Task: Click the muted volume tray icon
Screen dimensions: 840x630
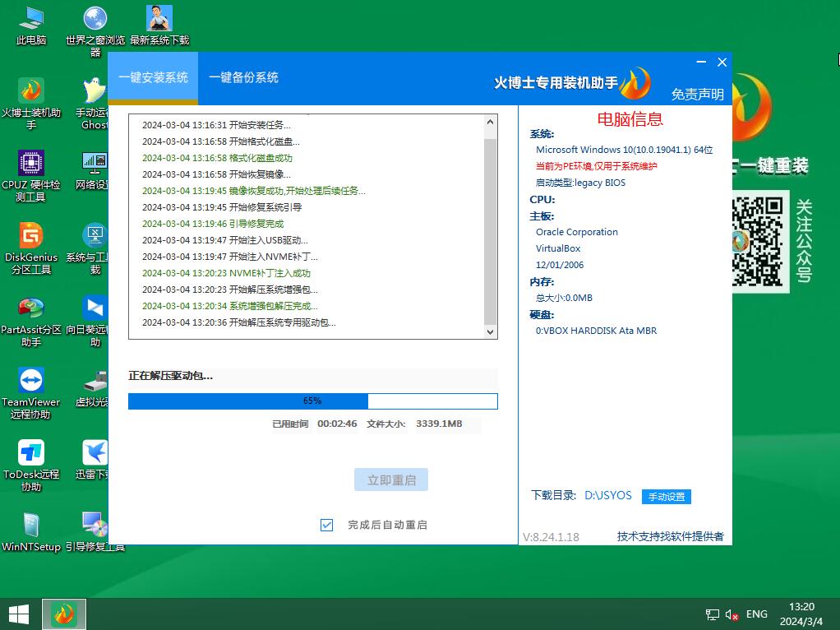Action: pos(732,614)
